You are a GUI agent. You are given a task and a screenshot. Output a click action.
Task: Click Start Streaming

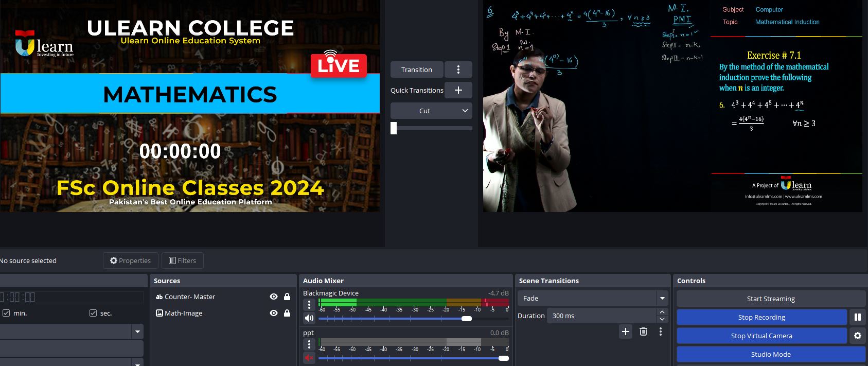pos(771,299)
